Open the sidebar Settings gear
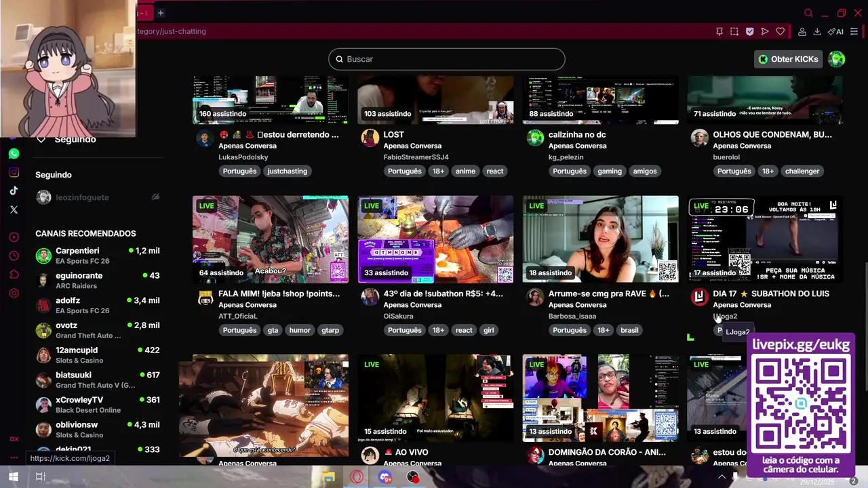Screen dimensions: 868x488 point(14,293)
